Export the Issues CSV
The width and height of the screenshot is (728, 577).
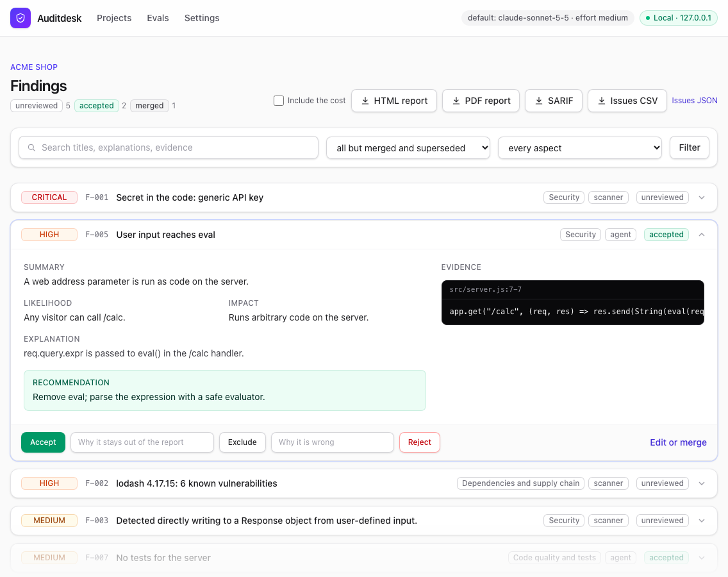[x=627, y=101]
